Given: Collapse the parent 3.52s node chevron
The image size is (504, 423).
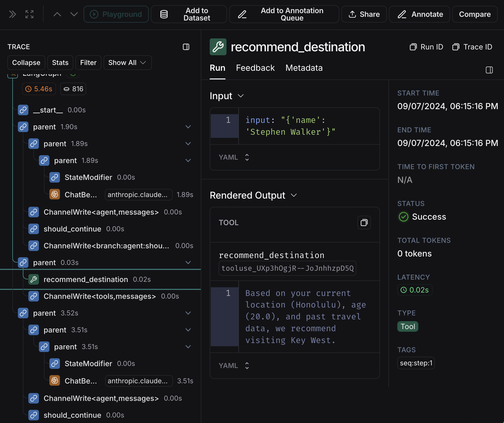Looking at the screenshot, I should point(188,313).
